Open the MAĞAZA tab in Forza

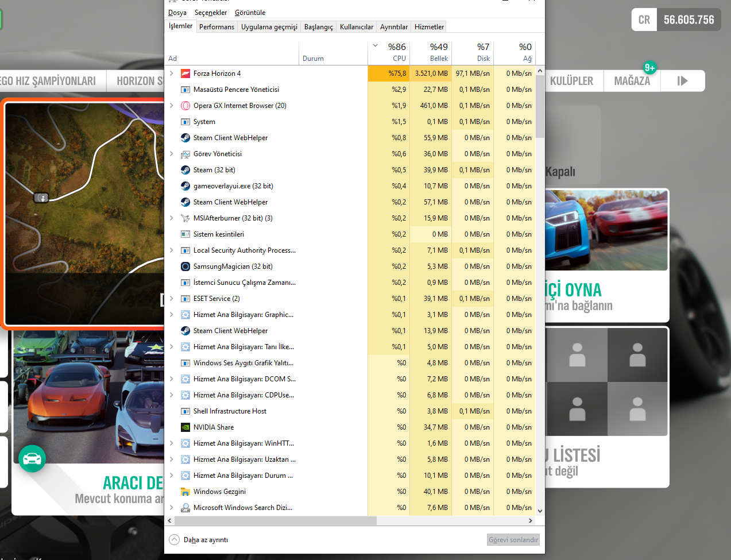[x=632, y=81]
